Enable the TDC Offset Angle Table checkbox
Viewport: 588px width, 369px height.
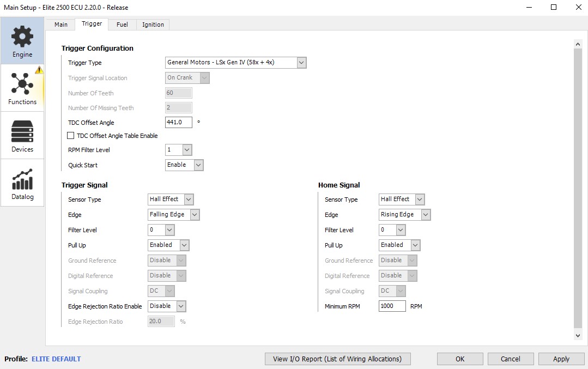click(70, 135)
